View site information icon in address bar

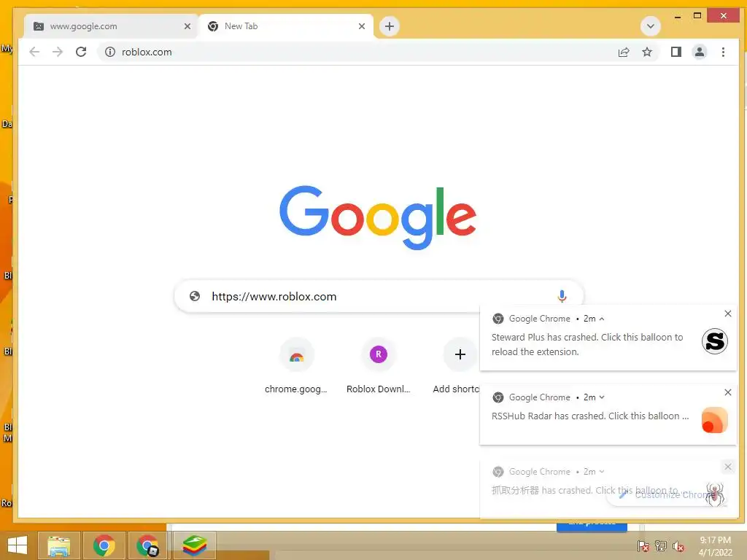(110, 52)
